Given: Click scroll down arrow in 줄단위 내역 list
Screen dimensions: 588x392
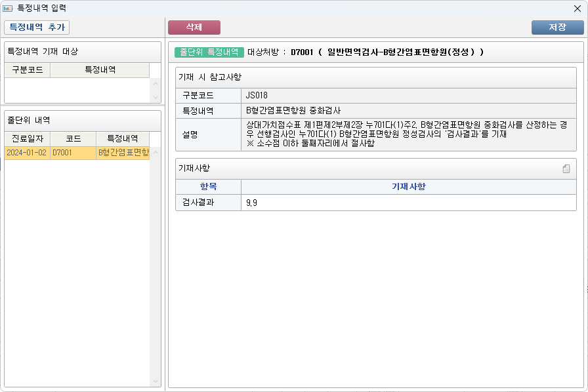Looking at the screenshot, I should (x=156, y=381).
